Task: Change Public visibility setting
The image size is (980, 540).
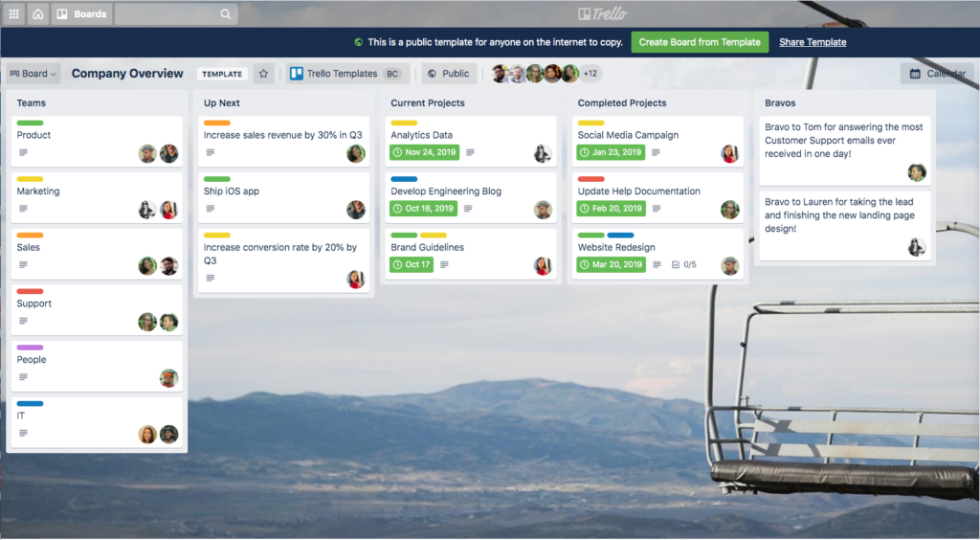Action: coord(449,73)
